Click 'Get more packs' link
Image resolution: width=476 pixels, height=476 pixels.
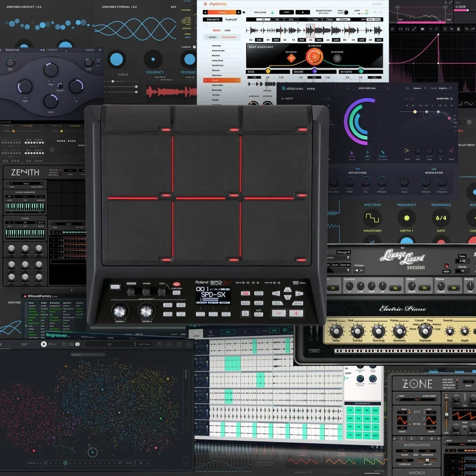[228, 37]
